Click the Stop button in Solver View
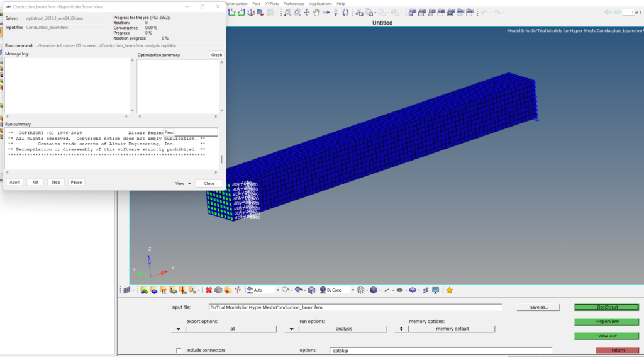 (56, 182)
